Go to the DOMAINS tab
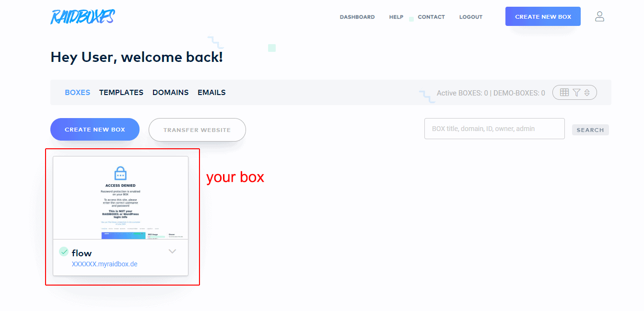Screen dimensions: 644x311 (x=170, y=93)
